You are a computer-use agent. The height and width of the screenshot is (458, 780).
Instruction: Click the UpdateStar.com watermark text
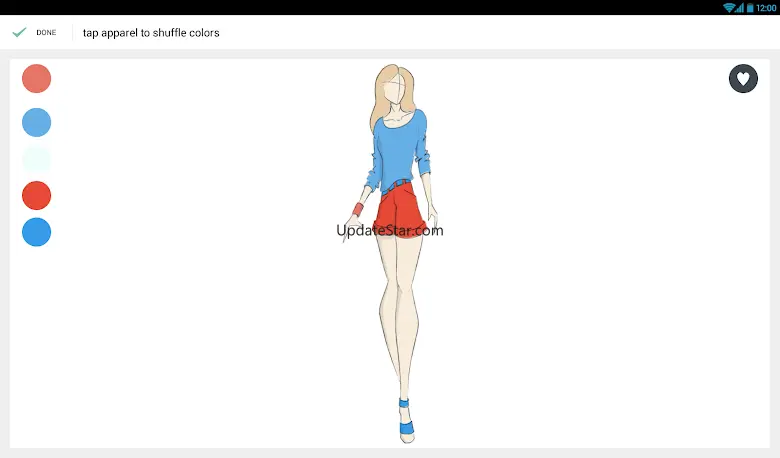coord(390,230)
